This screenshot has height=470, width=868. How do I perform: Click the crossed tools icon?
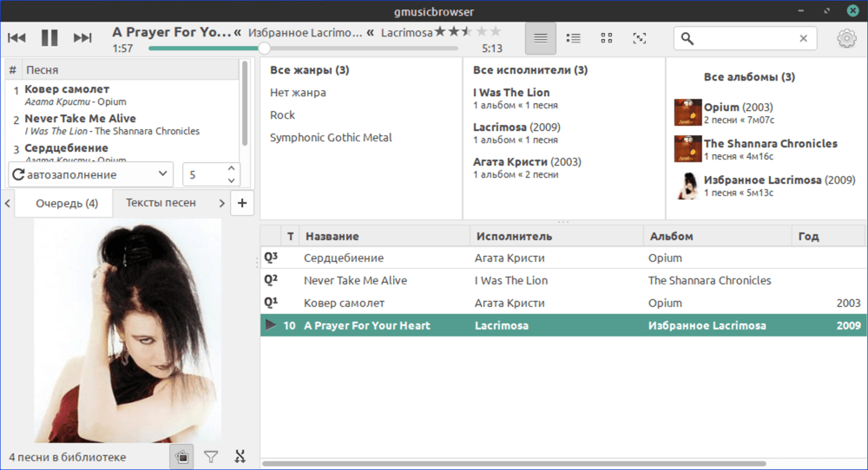(x=240, y=457)
